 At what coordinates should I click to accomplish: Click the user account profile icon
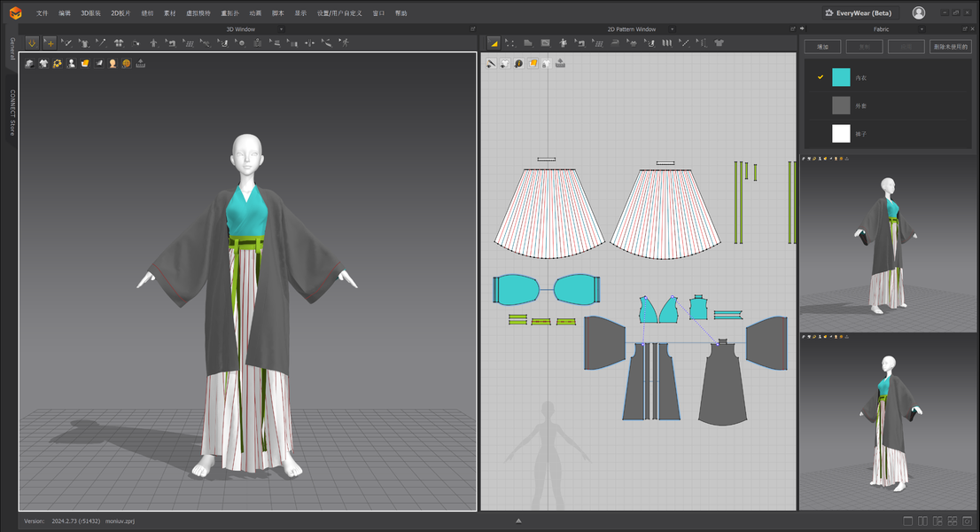click(x=919, y=13)
